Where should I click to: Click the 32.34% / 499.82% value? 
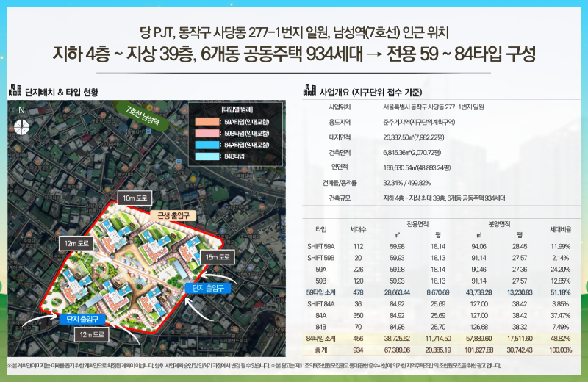coord(407,183)
